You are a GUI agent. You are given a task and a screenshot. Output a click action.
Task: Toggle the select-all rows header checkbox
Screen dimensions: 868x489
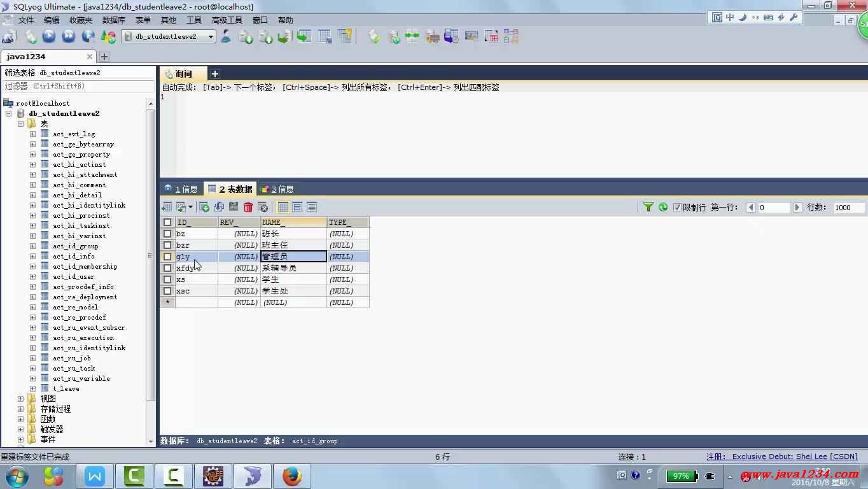click(167, 222)
